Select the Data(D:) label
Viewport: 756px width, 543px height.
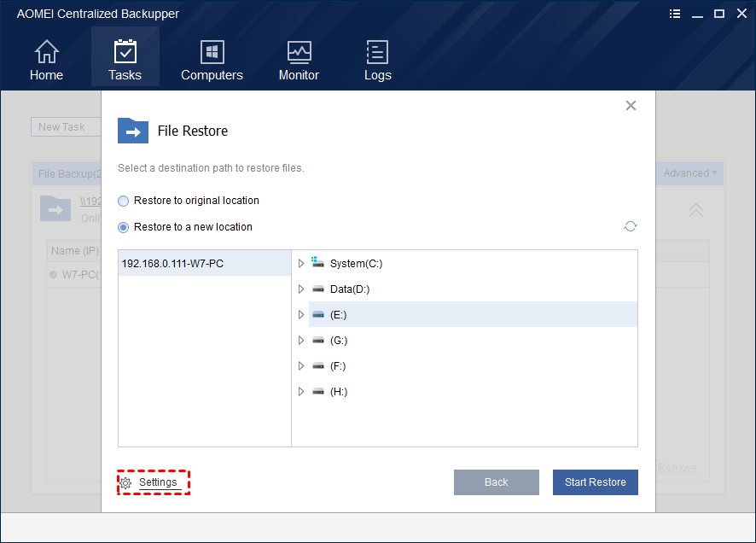click(x=350, y=289)
